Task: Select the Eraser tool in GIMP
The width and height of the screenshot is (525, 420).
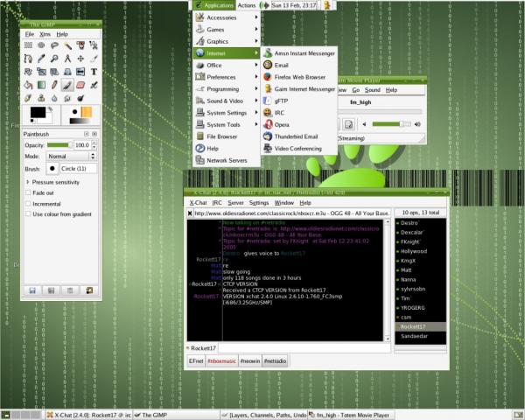Action: point(80,85)
